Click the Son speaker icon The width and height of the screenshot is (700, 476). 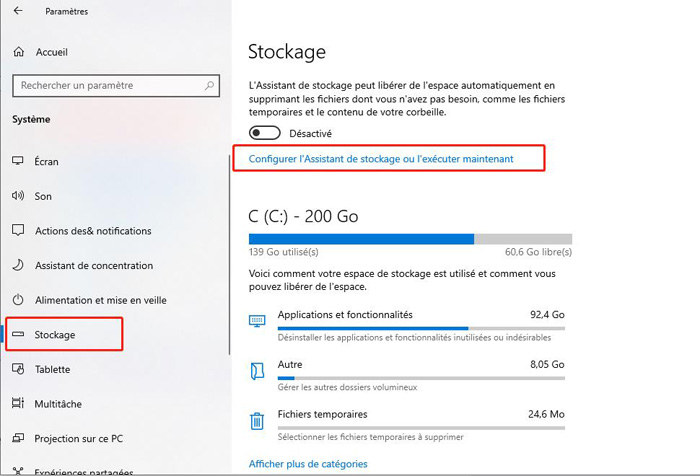tap(17, 196)
